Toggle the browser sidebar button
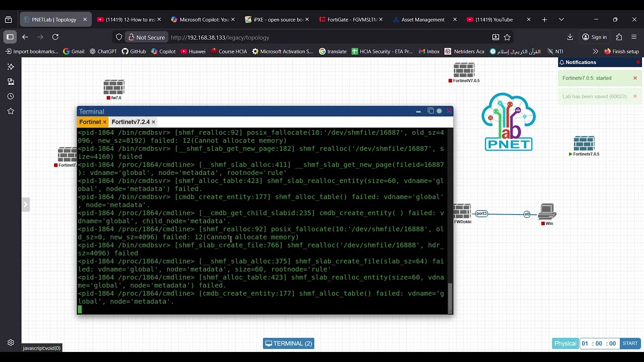The width and height of the screenshot is (644, 362). 10,37
